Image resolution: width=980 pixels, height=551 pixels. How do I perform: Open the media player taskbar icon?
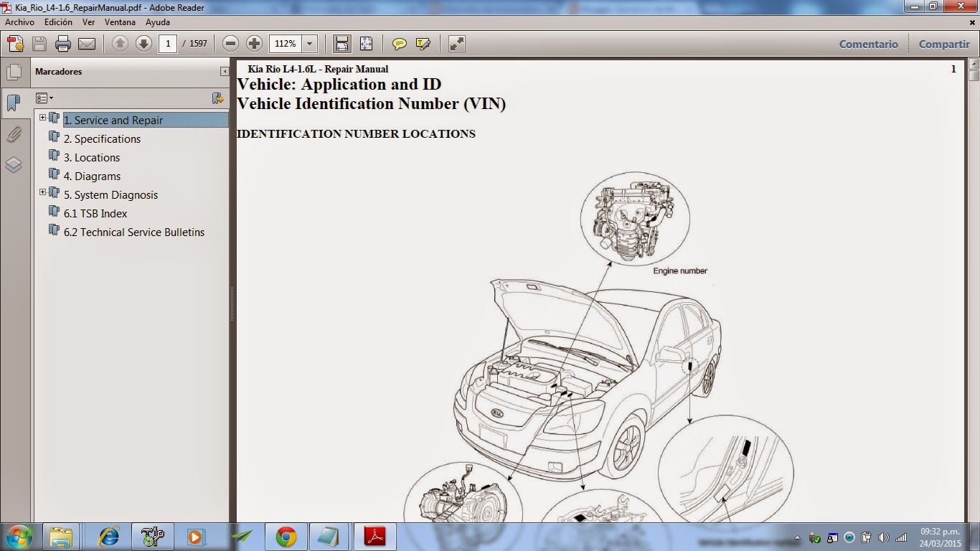(x=195, y=537)
